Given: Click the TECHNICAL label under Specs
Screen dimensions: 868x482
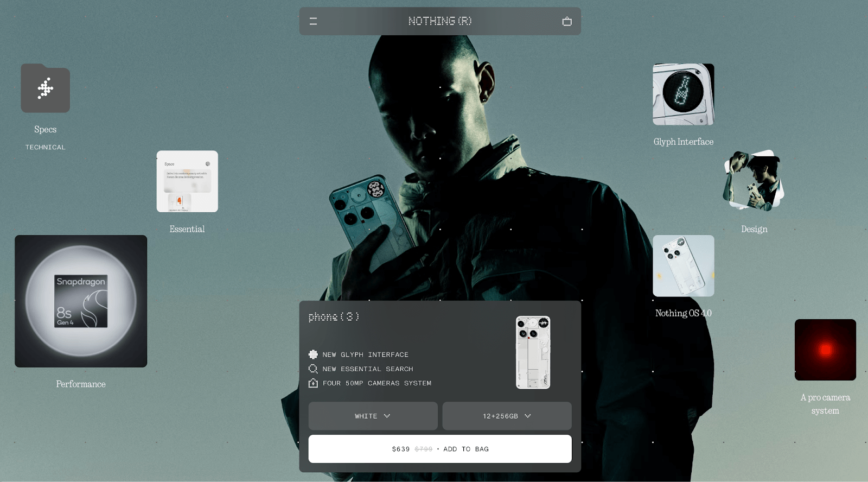Looking at the screenshot, I should click(45, 147).
